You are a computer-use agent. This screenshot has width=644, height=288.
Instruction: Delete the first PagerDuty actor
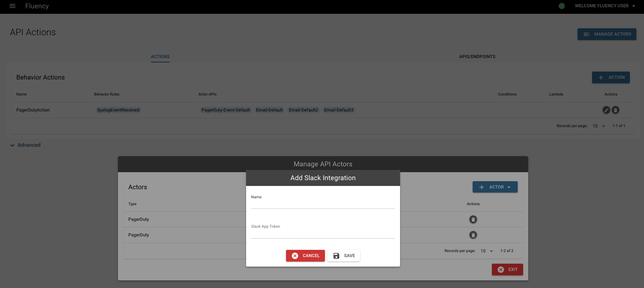pyautogui.click(x=473, y=219)
